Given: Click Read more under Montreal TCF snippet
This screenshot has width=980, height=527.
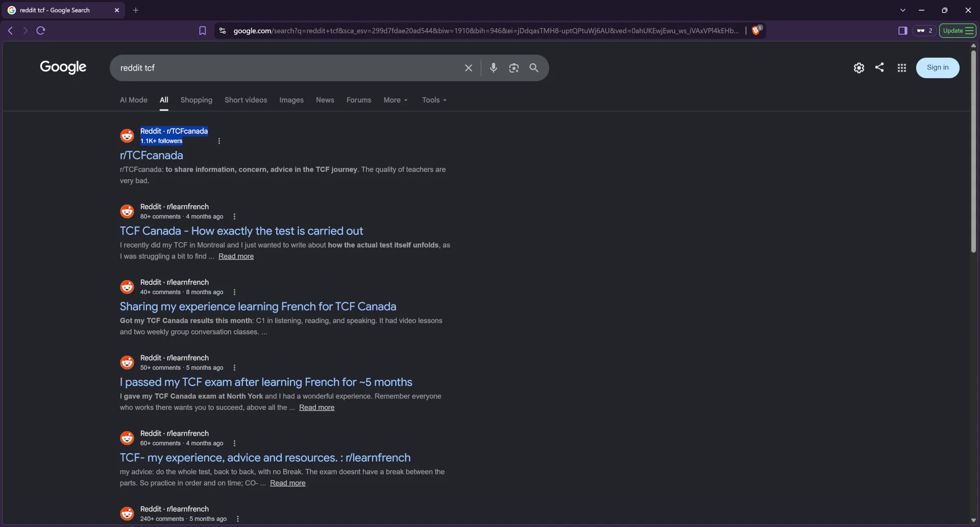Looking at the screenshot, I should (236, 256).
